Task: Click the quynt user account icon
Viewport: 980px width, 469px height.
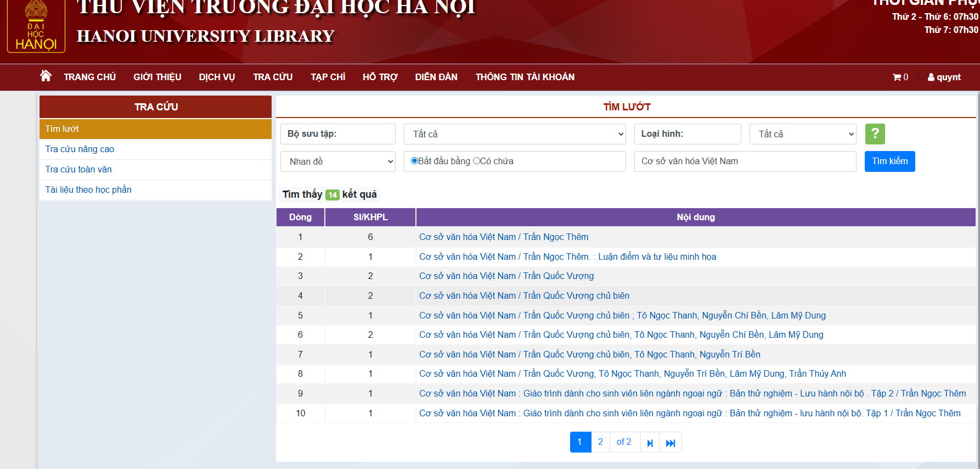Action: [931, 77]
